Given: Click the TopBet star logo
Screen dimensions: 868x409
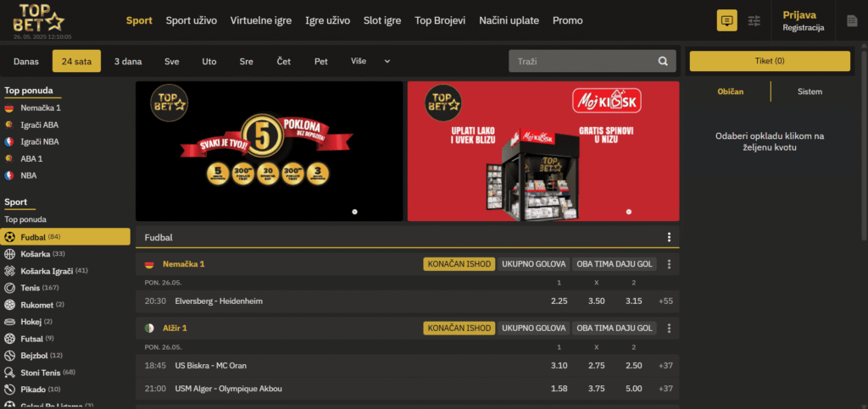Looking at the screenshot, I should pos(37,20).
